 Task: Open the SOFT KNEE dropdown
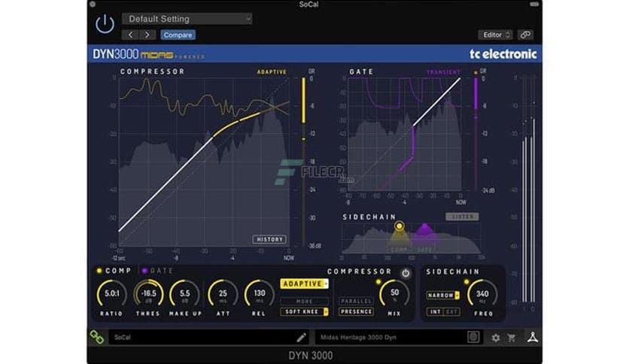click(304, 311)
